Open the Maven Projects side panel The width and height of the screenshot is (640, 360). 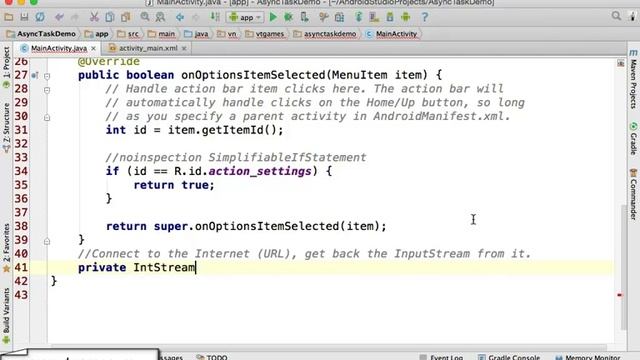[633, 80]
